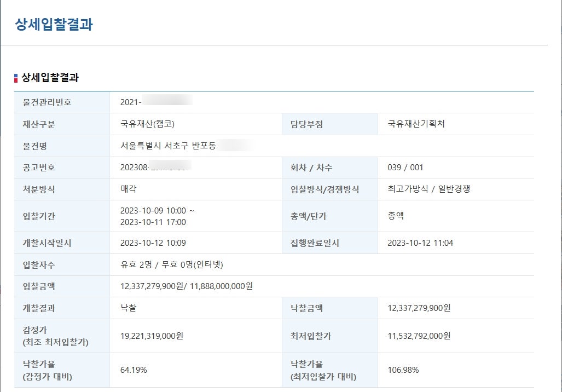Click the 19,221,319,000원 appraisal price
562x392 pixels.
tap(152, 336)
